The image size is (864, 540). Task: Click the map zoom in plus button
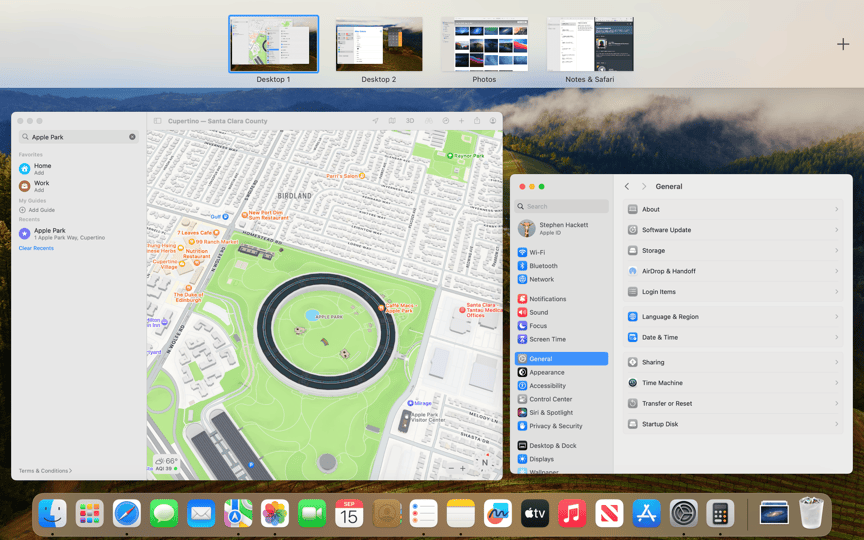pyautogui.click(x=463, y=468)
